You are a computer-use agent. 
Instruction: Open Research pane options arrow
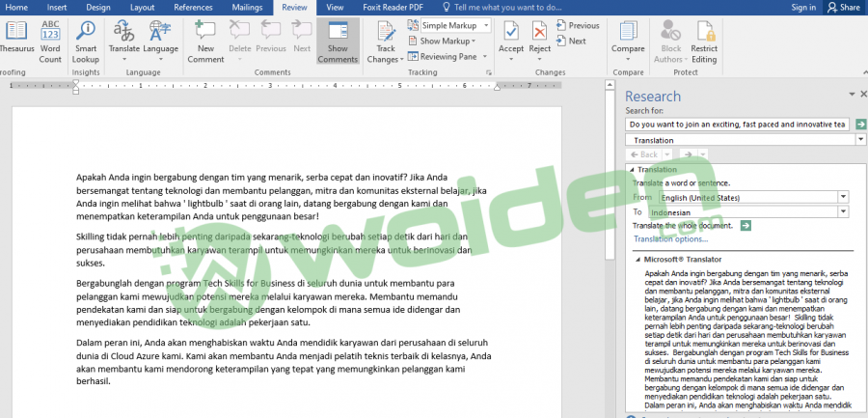[851, 95]
